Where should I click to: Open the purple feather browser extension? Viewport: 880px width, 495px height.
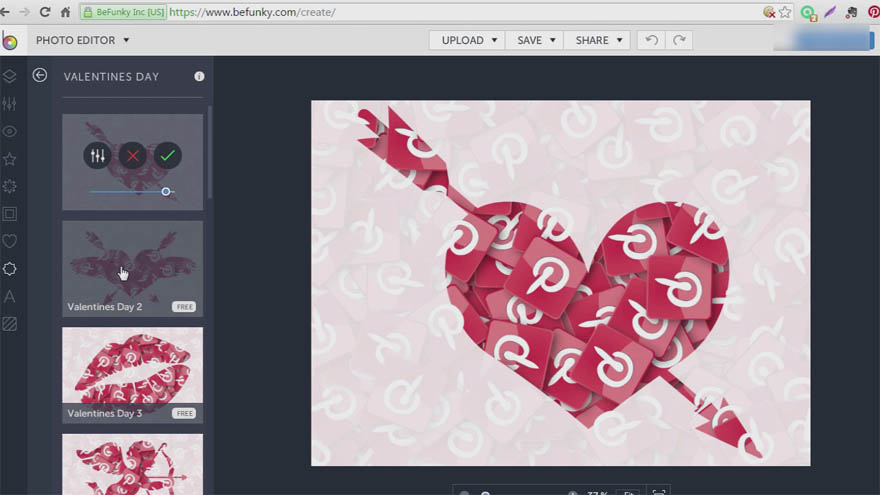[x=830, y=12]
